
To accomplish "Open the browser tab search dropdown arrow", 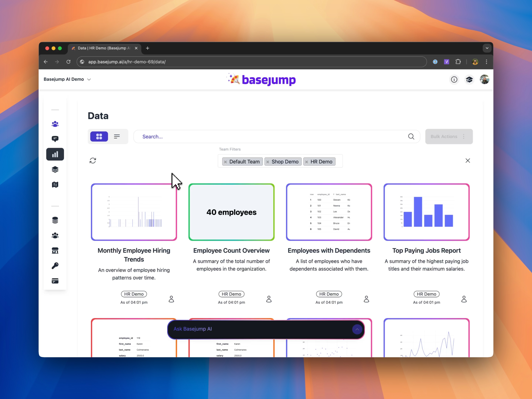I will 487,48.
